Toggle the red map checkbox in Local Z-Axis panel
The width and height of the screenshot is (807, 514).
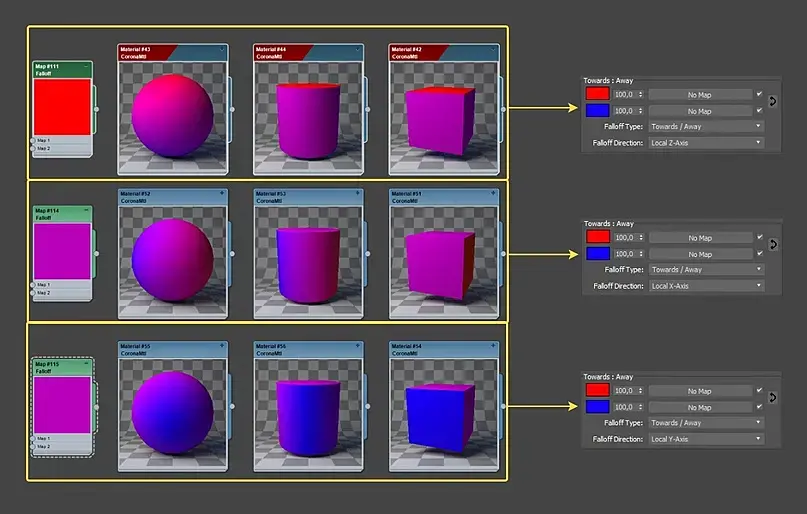(759, 94)
